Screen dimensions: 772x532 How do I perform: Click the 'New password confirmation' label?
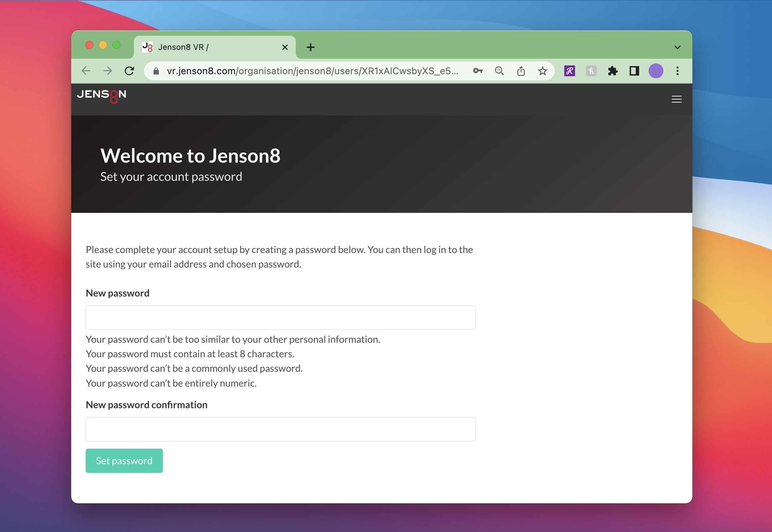(x=147, y=405)
